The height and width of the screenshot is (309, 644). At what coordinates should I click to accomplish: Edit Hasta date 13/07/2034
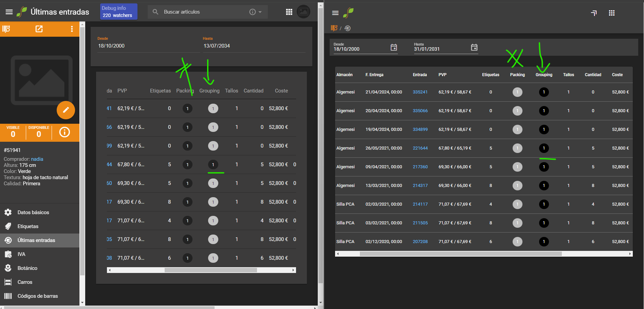tap(254, 46)
